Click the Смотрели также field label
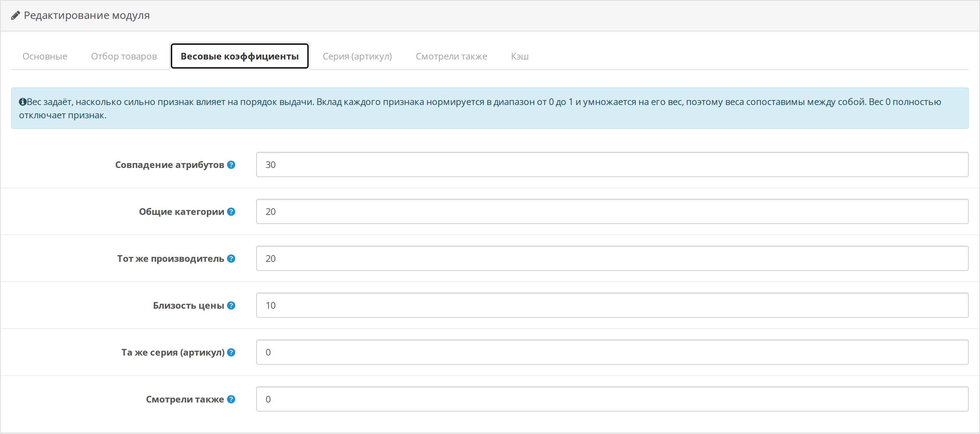 pyautogui.click(x=185, y=399)
